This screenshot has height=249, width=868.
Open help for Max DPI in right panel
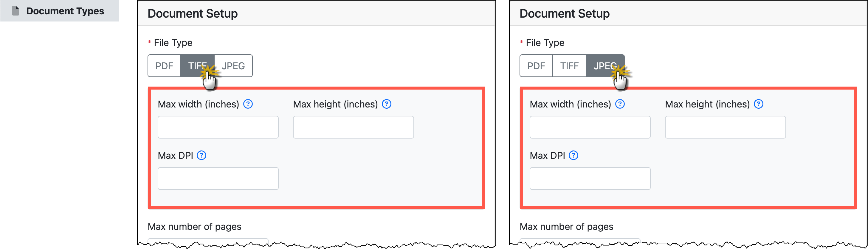573,155
